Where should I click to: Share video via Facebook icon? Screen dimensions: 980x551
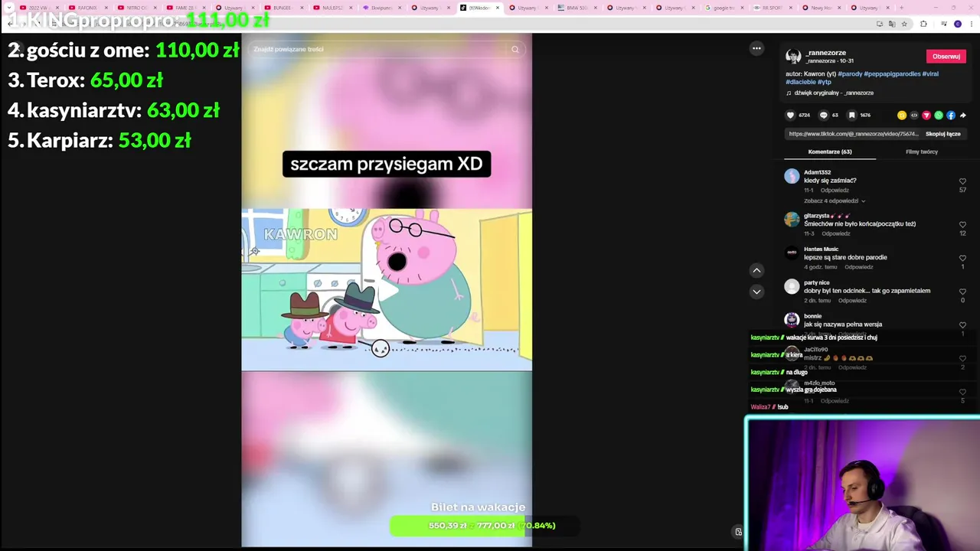pyautogui.click(x=951, y=116)
